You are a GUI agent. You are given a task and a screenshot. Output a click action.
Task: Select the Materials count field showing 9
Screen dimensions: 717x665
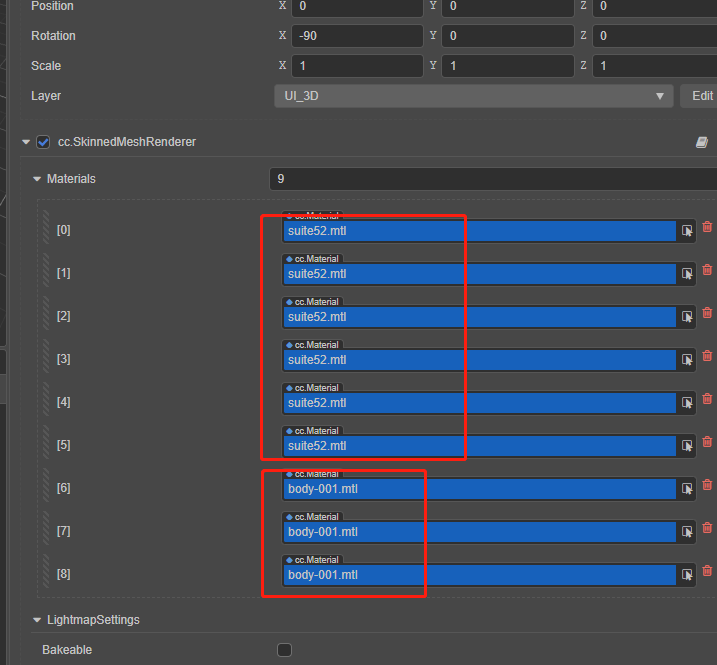coord(493,179)
